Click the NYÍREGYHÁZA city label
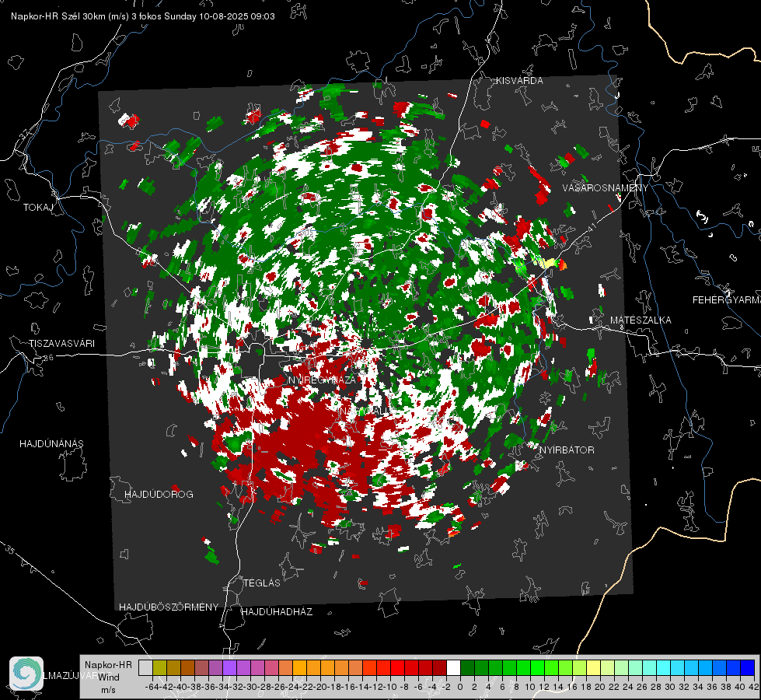The height and width of the screenshot is (700, 761). (x=323, y=380)
